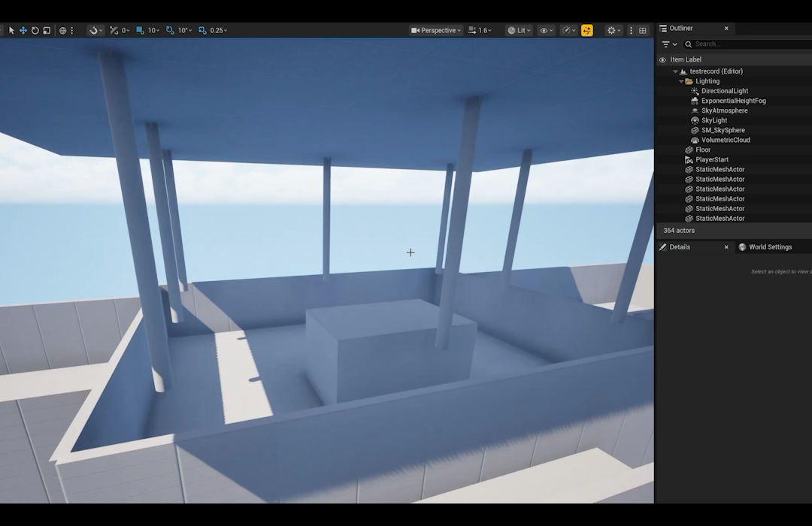Select the Translate (move) tool
The image size is (812, 526).
[x=23, y=31]
